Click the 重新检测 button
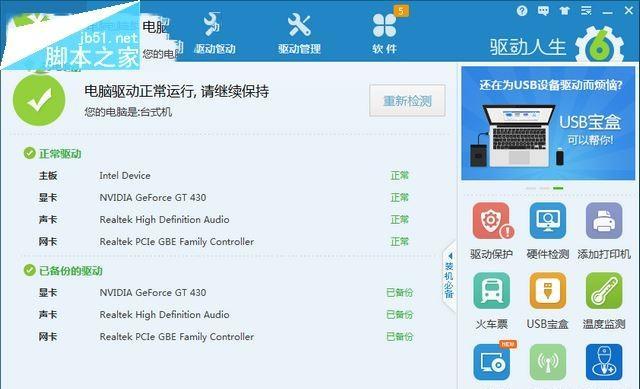The image size is (640, 389). click(x=407, y=100)
